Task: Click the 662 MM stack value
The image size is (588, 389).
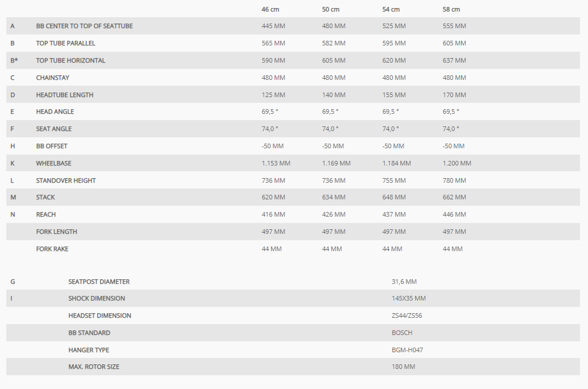Action: 454,197
